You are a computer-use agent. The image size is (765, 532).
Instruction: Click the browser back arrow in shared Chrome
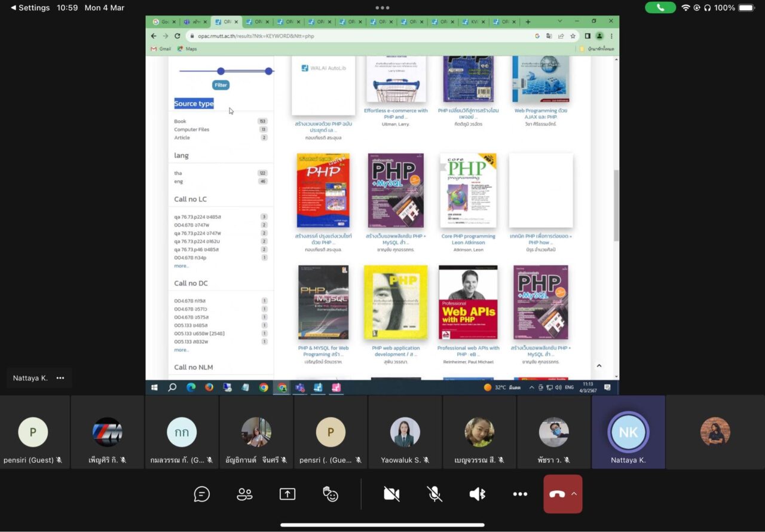[154, 36]
